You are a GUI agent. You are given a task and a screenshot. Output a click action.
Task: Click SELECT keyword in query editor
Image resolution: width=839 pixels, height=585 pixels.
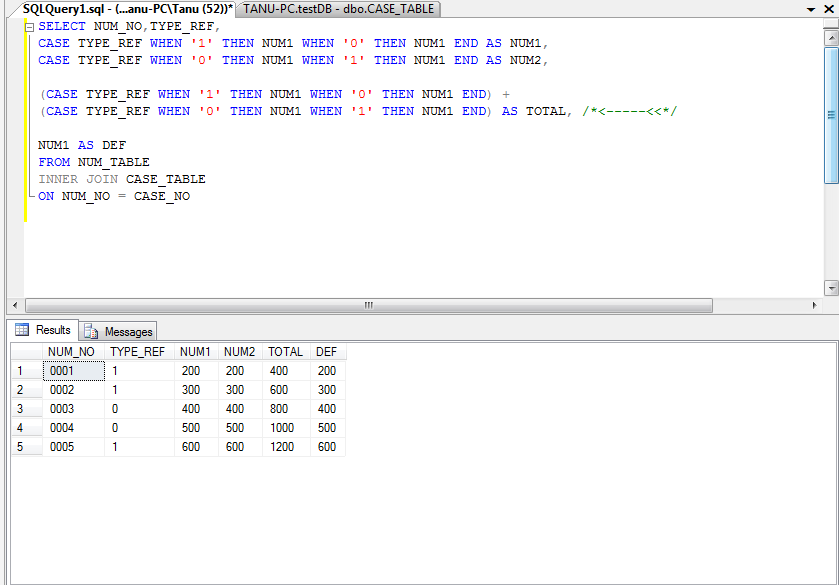[x=62, y=26]
